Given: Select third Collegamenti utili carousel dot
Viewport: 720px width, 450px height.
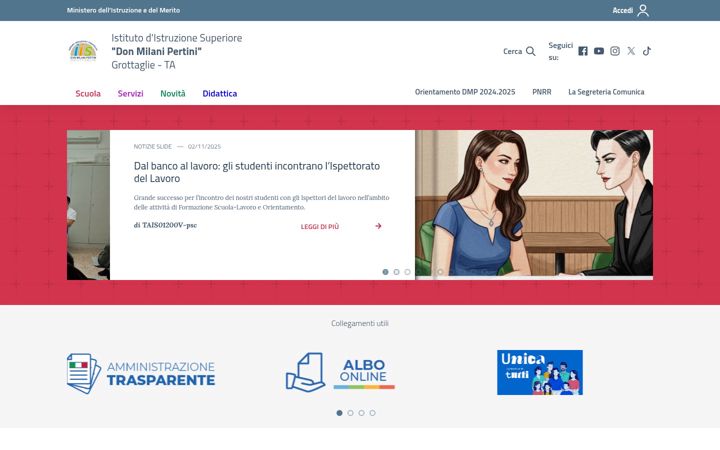Looking at the screenshot, I should 361,413.
